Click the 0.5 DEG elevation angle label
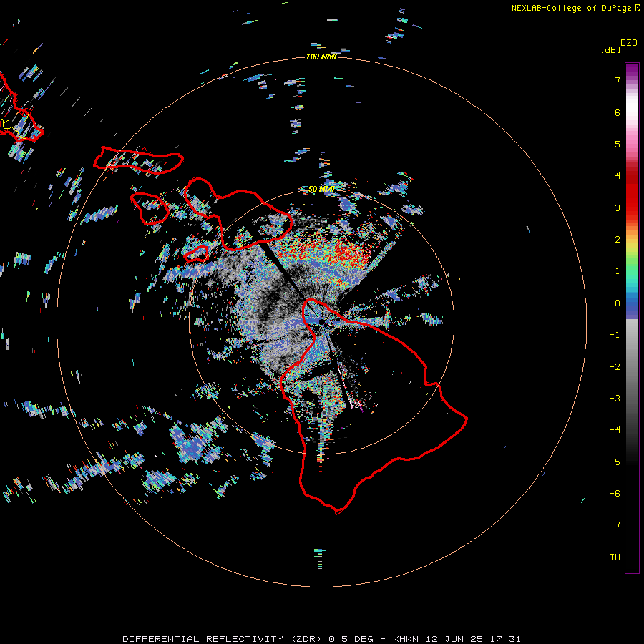Screen dimensions: 644x644 point(351,639)
